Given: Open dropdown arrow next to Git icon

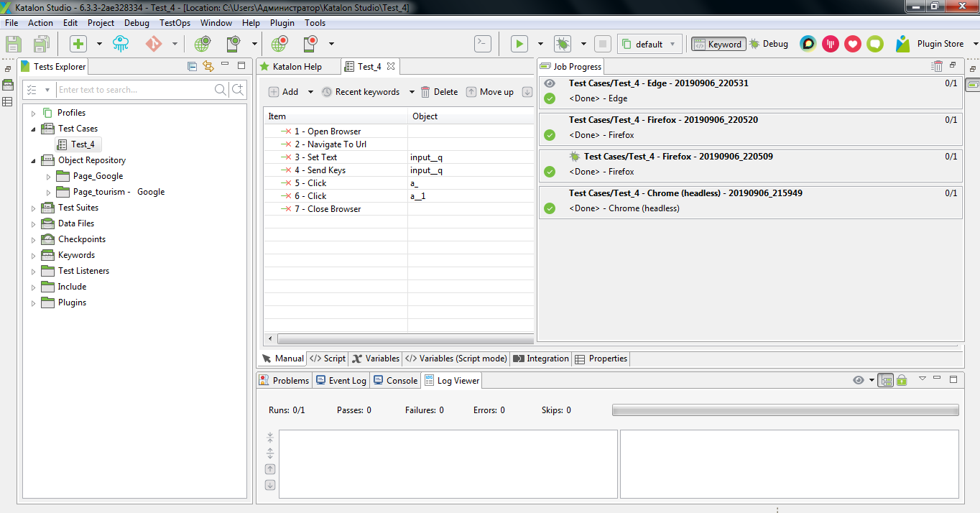Looking at the screenshot, I should pyautogui.click(x=175, y=44).
